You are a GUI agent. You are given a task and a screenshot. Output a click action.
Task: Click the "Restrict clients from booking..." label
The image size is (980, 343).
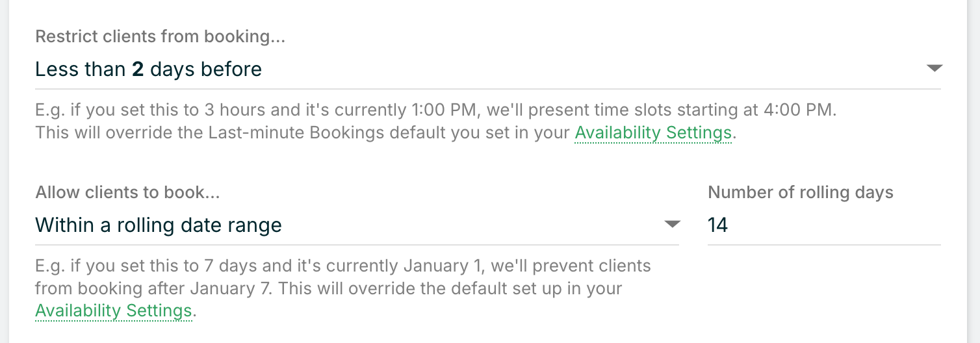coord(160,36)
